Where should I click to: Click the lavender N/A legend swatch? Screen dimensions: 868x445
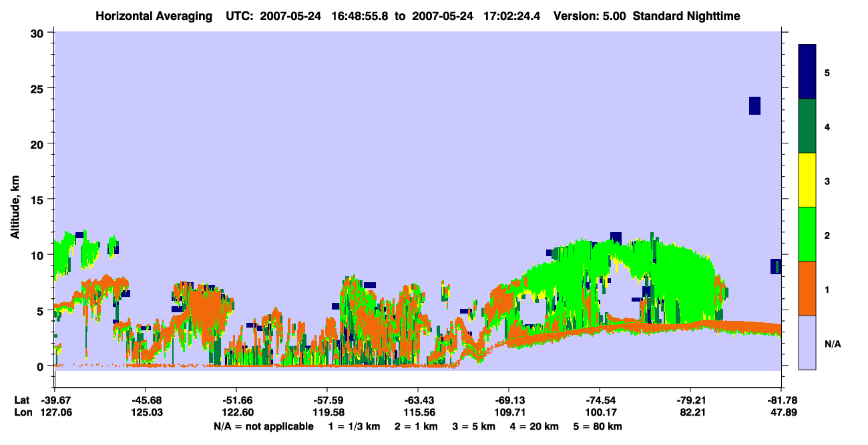point(807,342)
